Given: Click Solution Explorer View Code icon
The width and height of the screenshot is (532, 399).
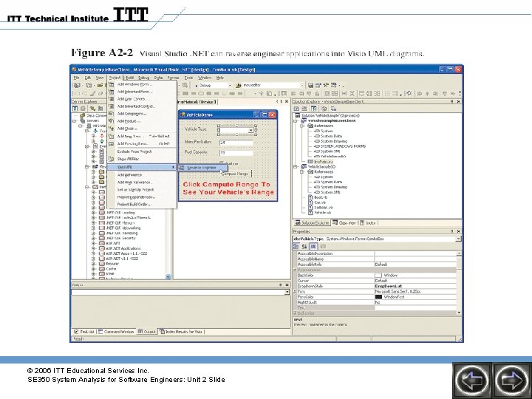Looking at the screenshot, I should pyautogui.click(x=296, y=109).
